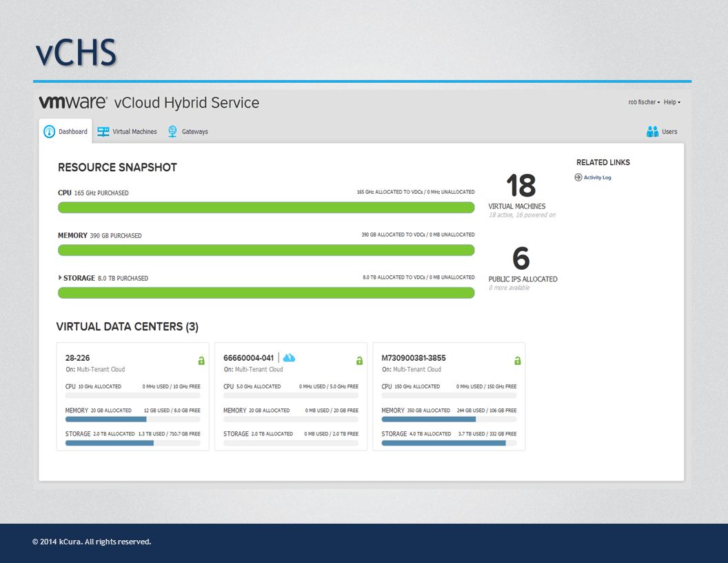Click the RESOURCE SNAPSHOT heading
728x563 pixels.
pyautogui.click(x=117, y=167)
